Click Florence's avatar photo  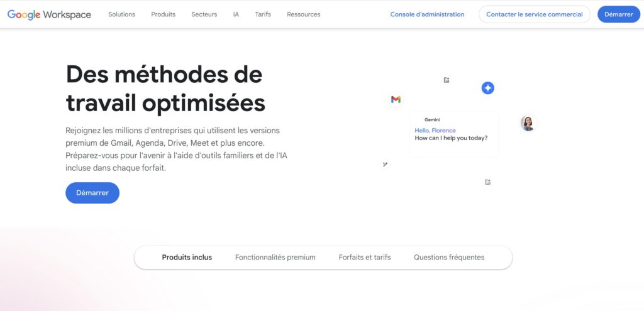pyautogui.click(x=528, y=123)
